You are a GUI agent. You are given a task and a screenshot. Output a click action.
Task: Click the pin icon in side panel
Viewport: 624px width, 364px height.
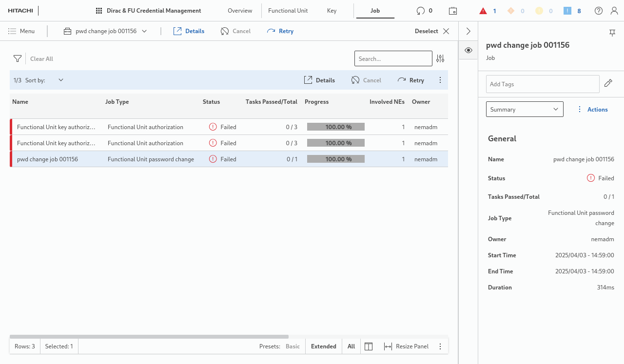(612, 33)
